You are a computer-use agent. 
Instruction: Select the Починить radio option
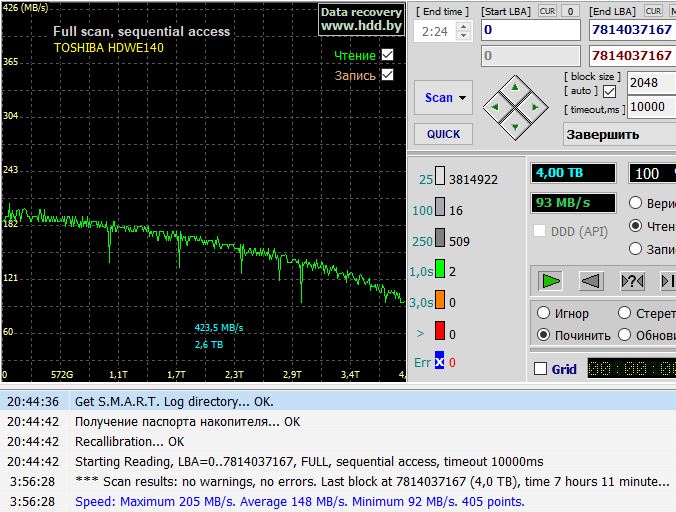pyautogui.click(x=544, y=335)
